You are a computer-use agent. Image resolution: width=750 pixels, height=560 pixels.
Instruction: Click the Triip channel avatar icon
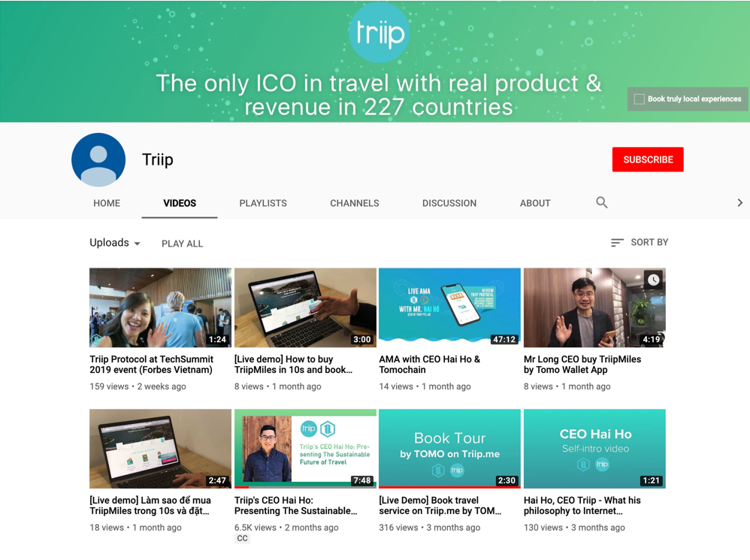tap(98, 159)
